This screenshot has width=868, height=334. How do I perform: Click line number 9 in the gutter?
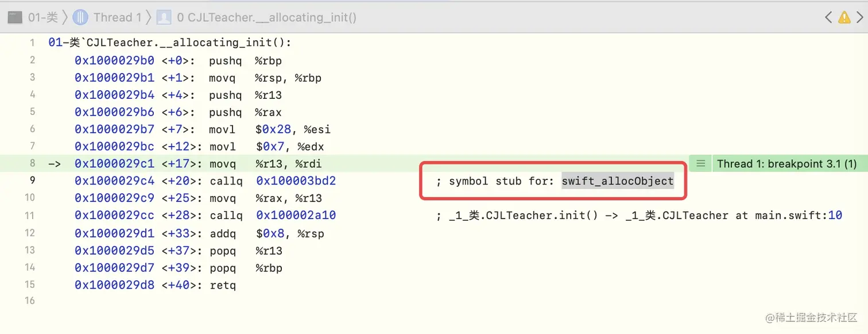click(x=32, y=181)
